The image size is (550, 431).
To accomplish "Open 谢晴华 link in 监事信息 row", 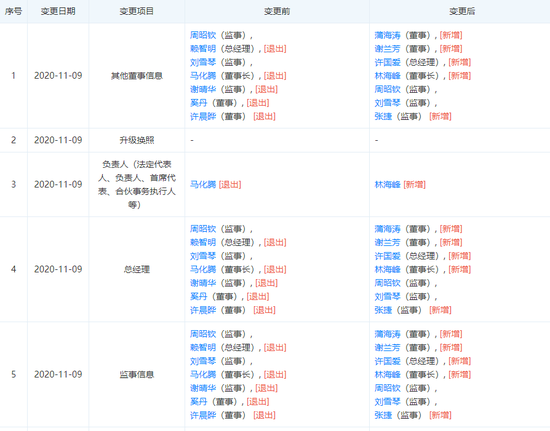I will (x=203, y=388).
